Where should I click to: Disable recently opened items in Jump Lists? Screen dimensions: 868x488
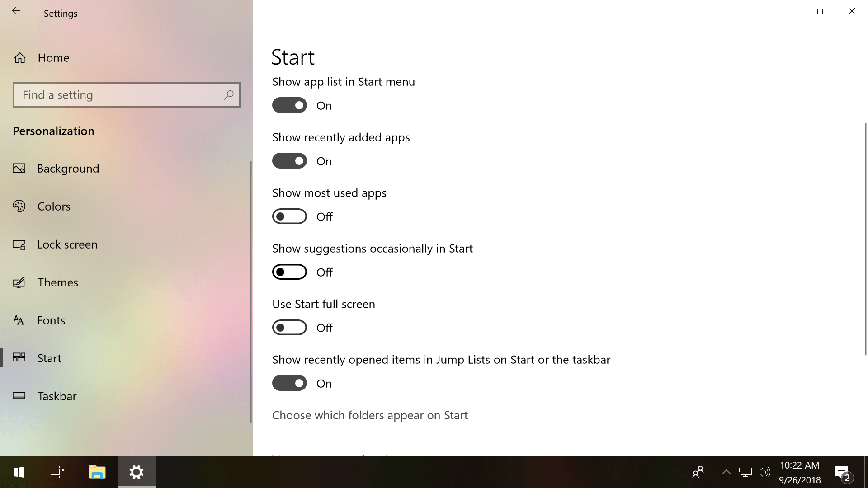[289, 383]
